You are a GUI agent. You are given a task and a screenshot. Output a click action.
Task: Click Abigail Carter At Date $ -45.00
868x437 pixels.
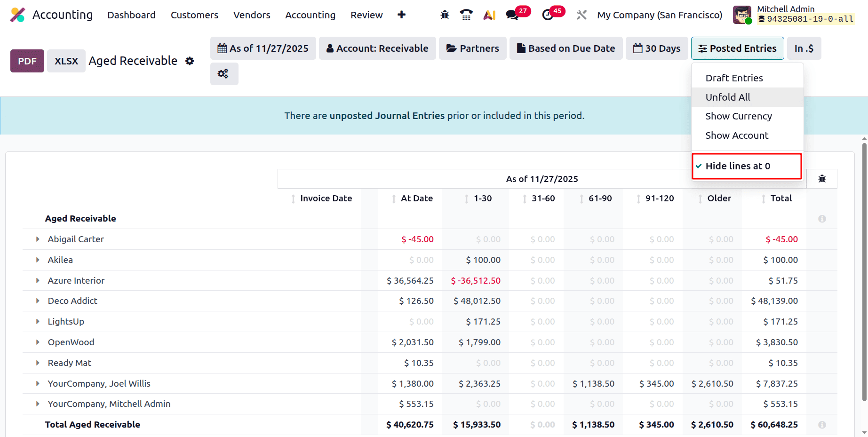point(417,239)
